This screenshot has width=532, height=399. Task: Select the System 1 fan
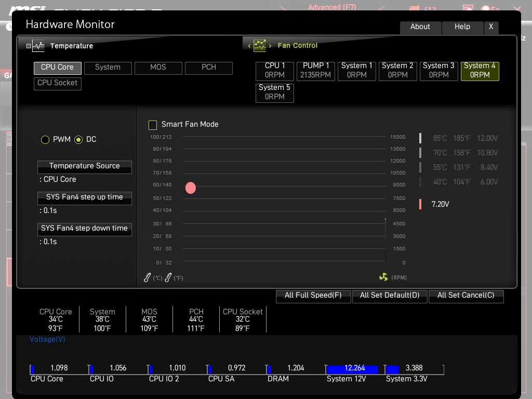[357, 71]
